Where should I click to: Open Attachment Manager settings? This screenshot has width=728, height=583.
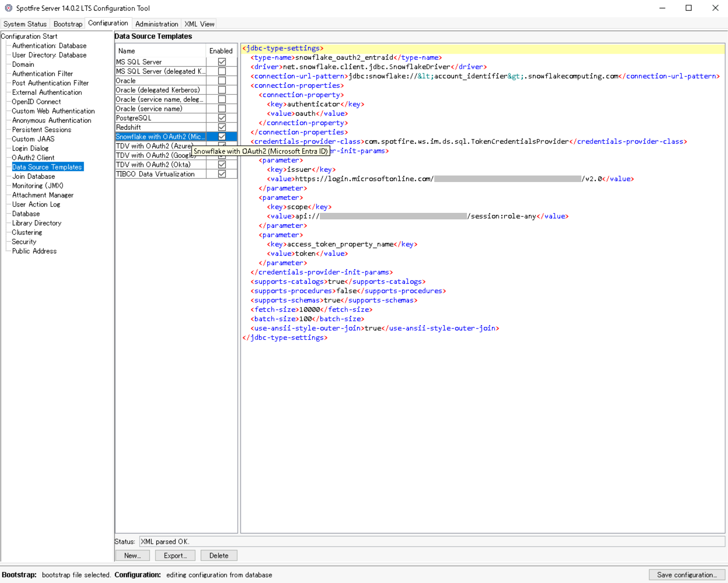pos(42,195)
